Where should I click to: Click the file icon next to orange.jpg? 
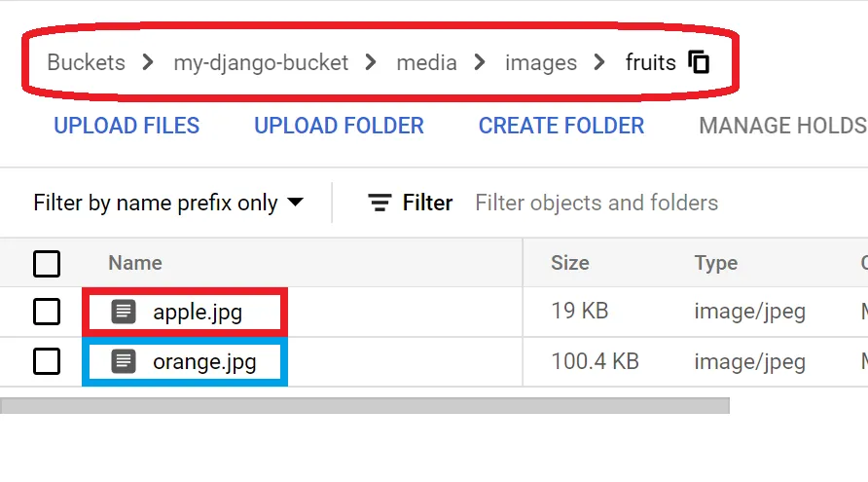pyautogui.click(x=123, y=362)
